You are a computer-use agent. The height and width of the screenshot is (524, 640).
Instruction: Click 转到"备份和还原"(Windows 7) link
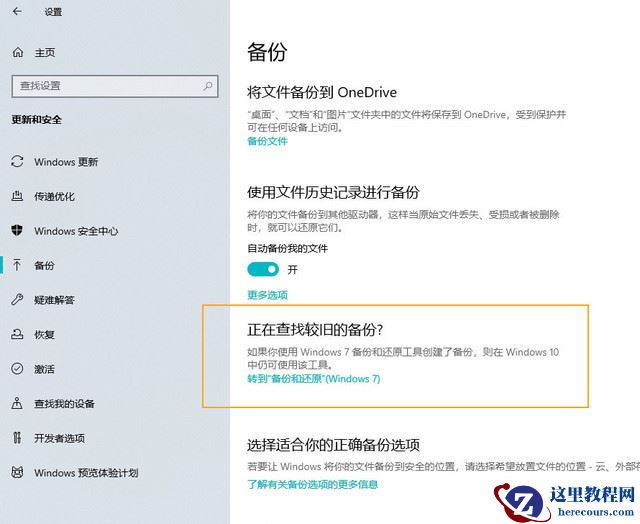313,379
